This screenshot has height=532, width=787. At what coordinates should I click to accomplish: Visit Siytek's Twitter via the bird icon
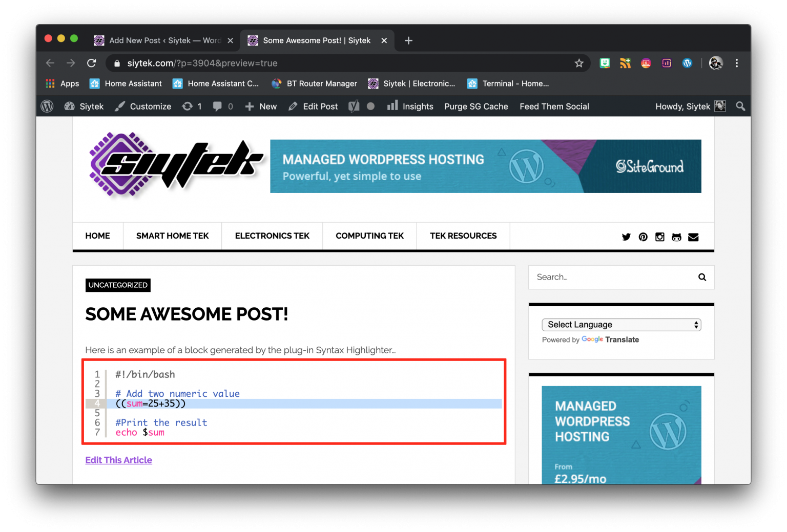click(x=626, y=237)
